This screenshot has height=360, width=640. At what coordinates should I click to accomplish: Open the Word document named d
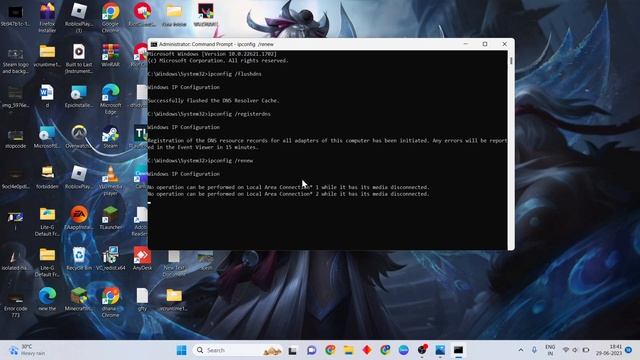(47, 96)
